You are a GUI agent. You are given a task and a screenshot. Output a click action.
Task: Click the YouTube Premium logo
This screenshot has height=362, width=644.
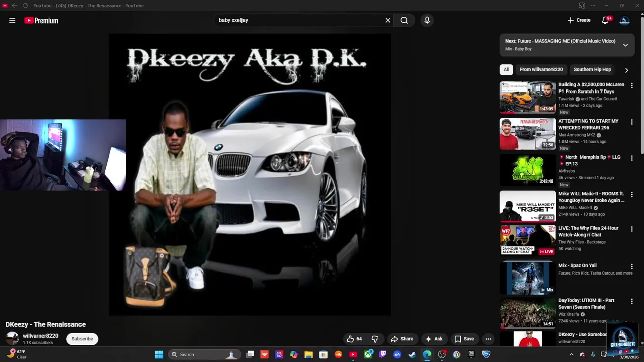(x=41, y=20)
